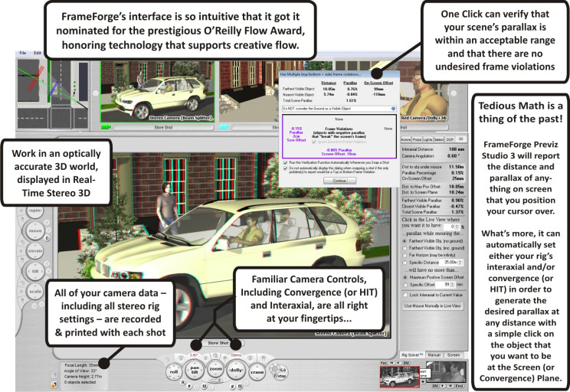This screenshot has height=392, width=570.
Task: Click the Specific Offset value stepper
Action: coord(453,285)
